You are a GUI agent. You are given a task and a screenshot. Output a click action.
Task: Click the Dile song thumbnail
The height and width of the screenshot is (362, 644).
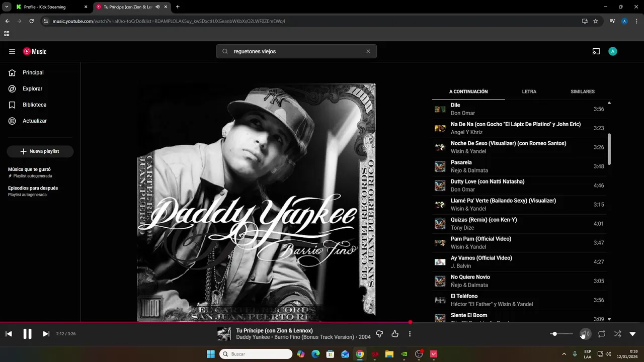coord(440,109)
